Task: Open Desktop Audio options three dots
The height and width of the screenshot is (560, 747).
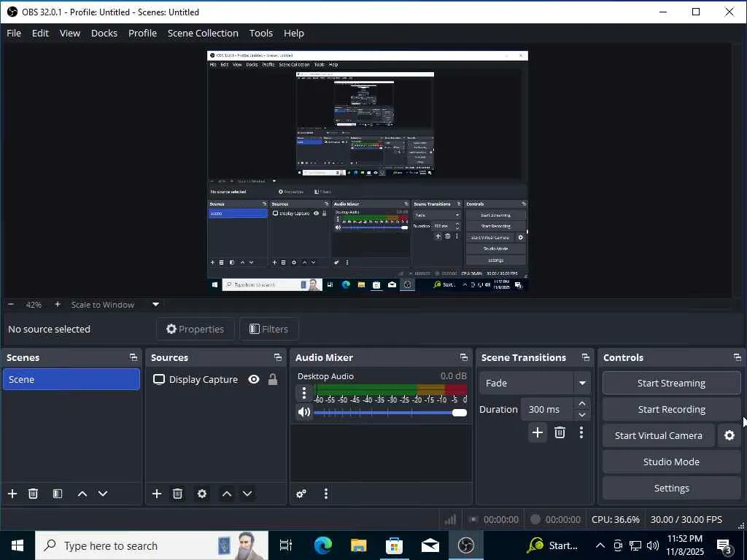Action: (x=304, y=393)
